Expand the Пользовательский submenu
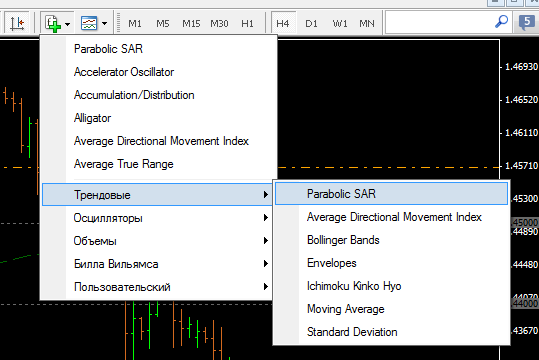This screenshot has height=360, width=539. point(157,287)
